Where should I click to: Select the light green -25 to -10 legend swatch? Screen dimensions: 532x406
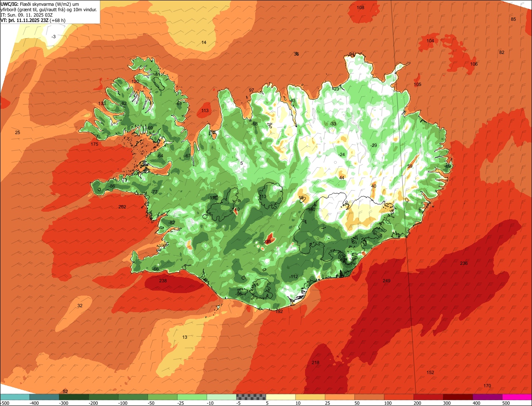tap(192, 397)
